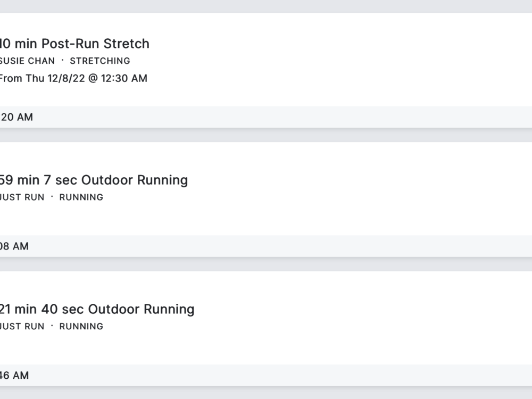This screenshot has width=532, height=399.
Task: Select the STRETCHING category label
Action: [x=100, y=61]
